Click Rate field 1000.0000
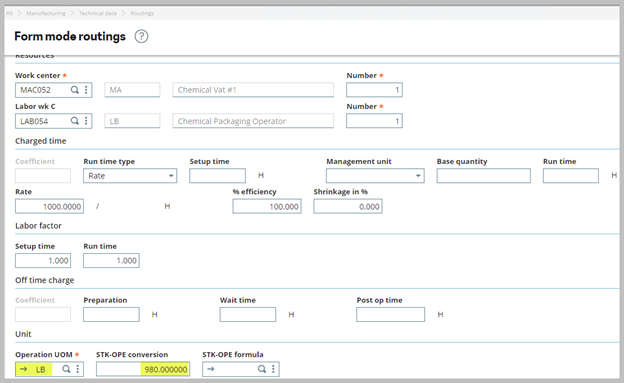The image size is (624, 383). 49,206
